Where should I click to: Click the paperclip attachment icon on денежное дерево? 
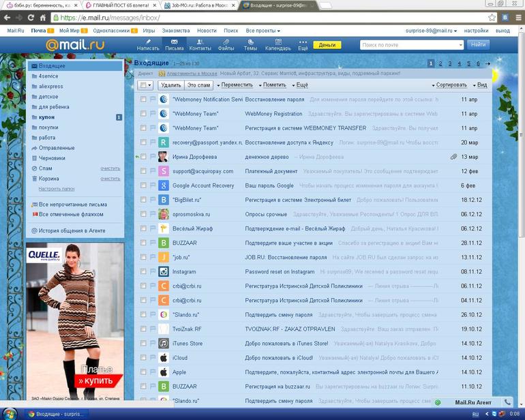tap(453, 157)
